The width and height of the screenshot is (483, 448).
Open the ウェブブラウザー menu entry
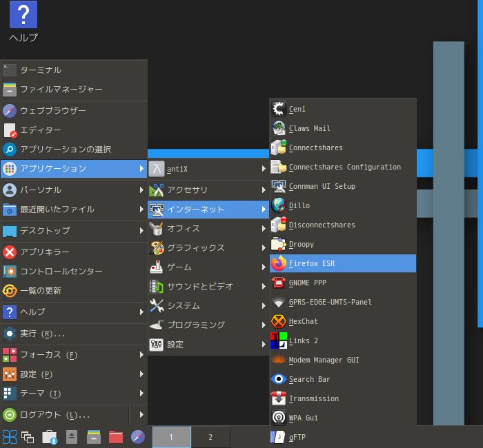74,111
